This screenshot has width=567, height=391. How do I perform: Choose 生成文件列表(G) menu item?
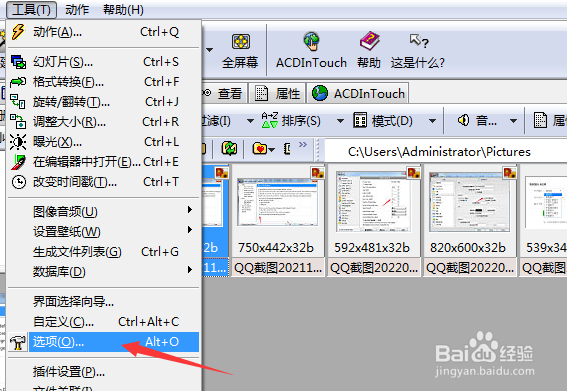pyautogui.click(x=103, y=251)
